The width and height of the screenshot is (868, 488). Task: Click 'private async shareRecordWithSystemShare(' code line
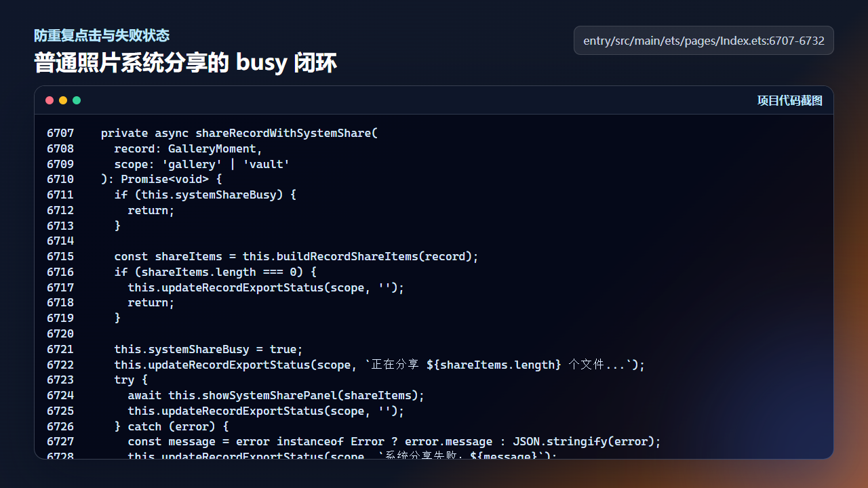(239, 133)
